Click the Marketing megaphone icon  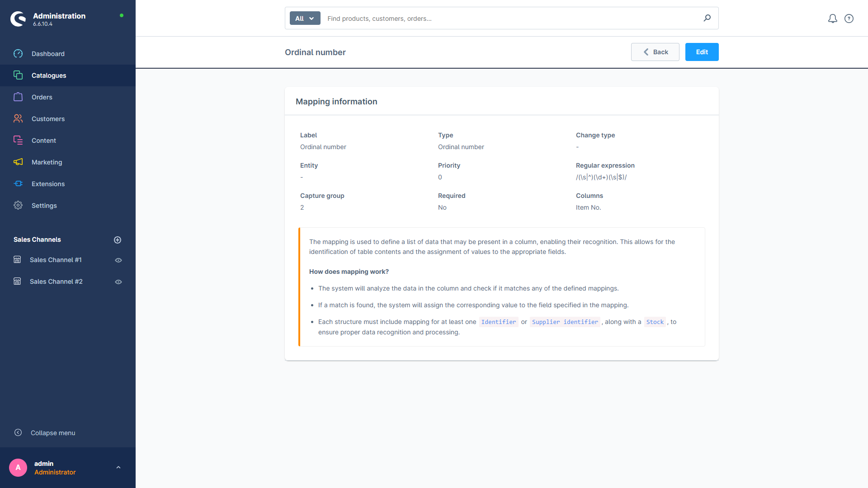[x=18, y=162]
